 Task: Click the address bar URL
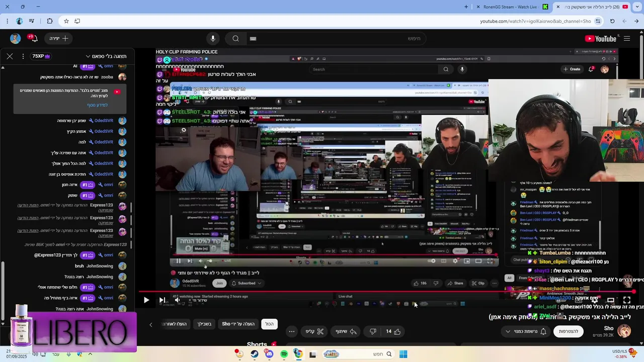point(535,21)
